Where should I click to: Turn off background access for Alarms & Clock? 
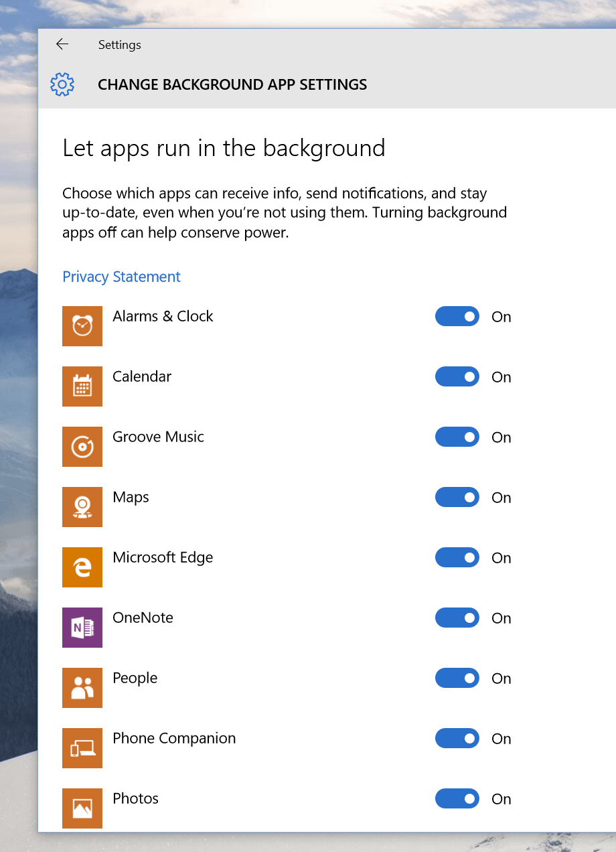(x=457, y=316)
